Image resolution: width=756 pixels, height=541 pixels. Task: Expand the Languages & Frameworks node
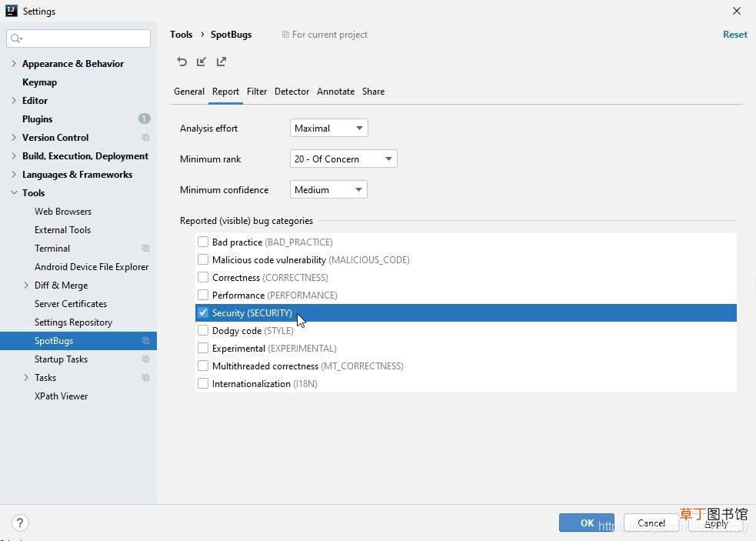tap(14, 174)
